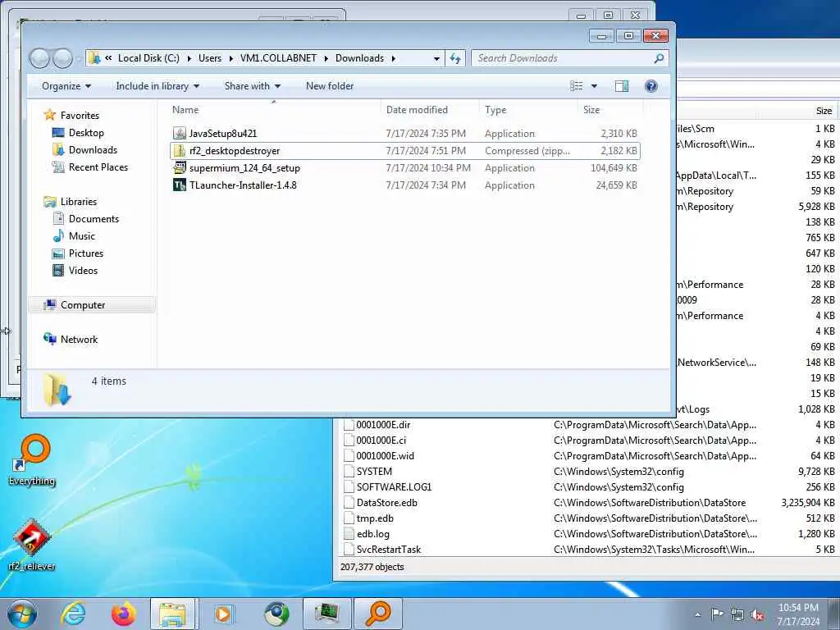The image size is (840, 630).
Task: Expand breadcrumb overflow chevron
Action: coord(108,58)
